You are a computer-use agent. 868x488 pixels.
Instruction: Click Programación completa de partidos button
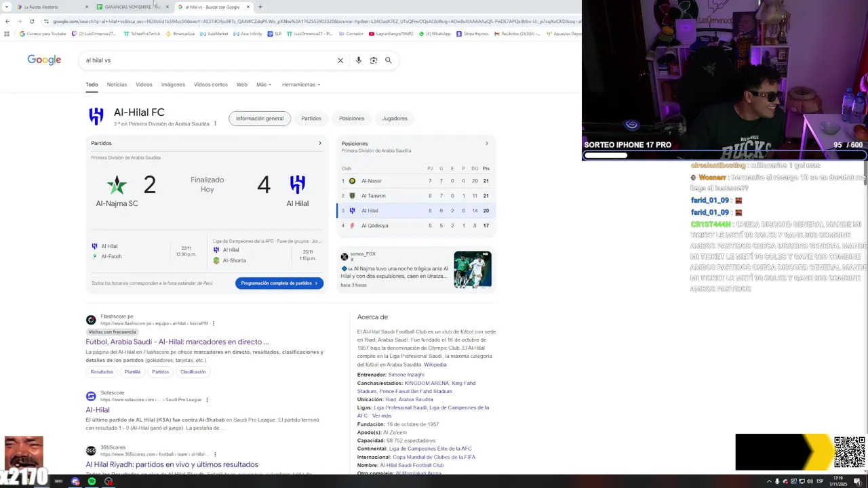[279, 283]
